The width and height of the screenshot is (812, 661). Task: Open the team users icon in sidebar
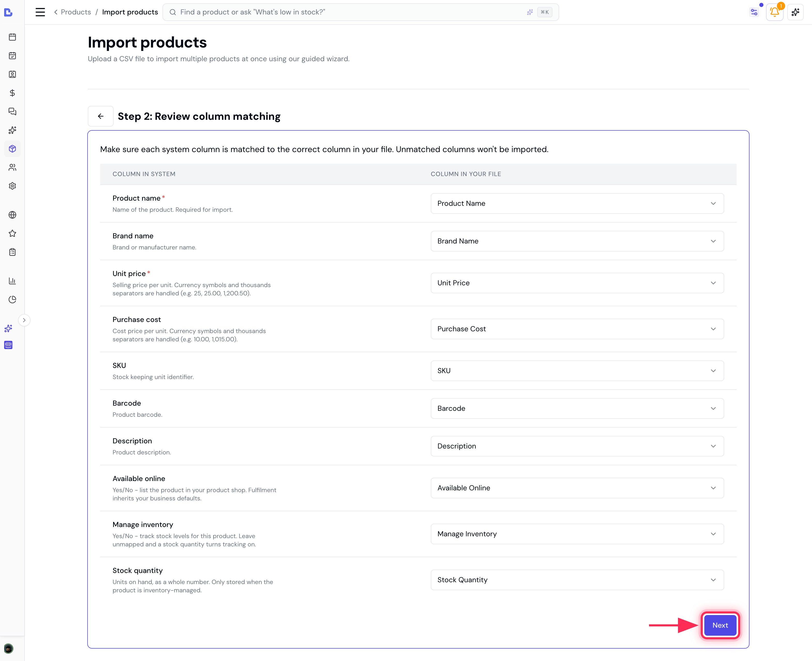tap(12, 167)
